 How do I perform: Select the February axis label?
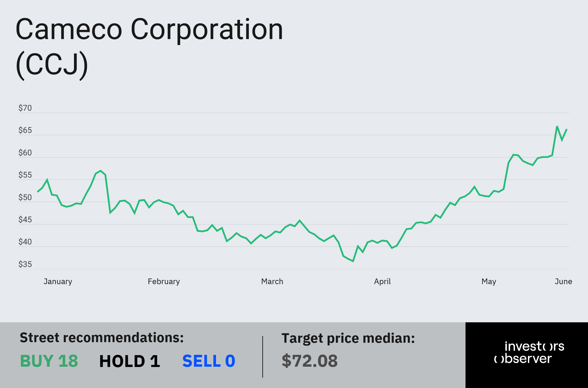click(164, 281)
